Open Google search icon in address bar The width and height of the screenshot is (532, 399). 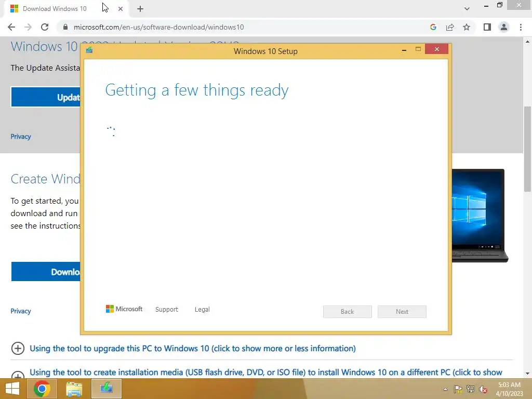pos(433,27)
